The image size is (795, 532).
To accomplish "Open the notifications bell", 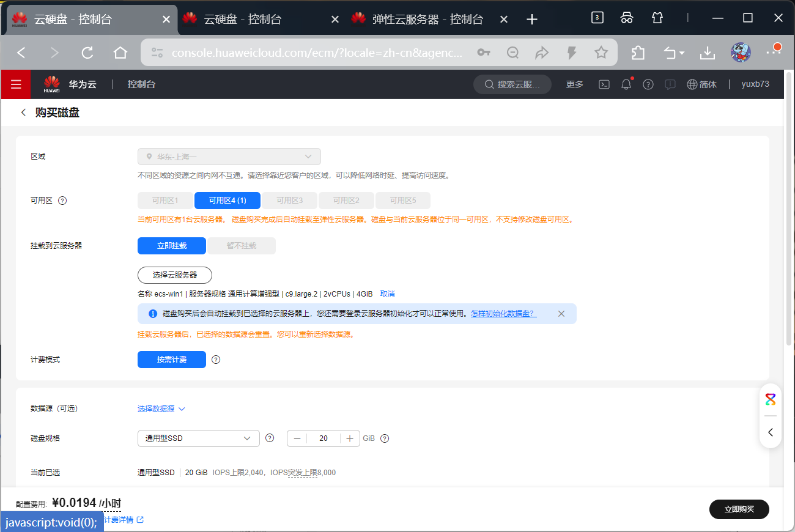I will 626,84.
